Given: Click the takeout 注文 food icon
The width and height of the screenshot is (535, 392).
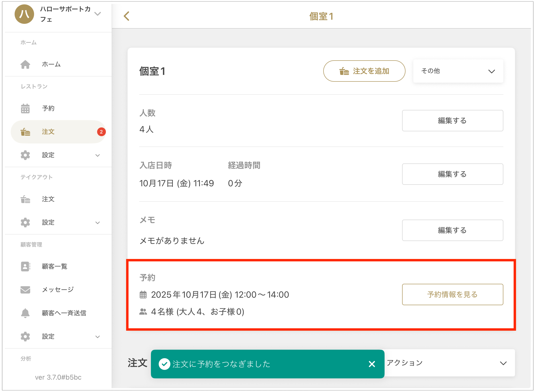Looking at the screenshot, I should point(25,199).
